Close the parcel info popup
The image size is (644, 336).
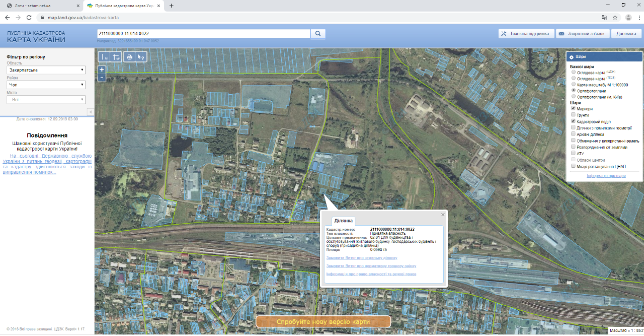(x=443, y=215)
